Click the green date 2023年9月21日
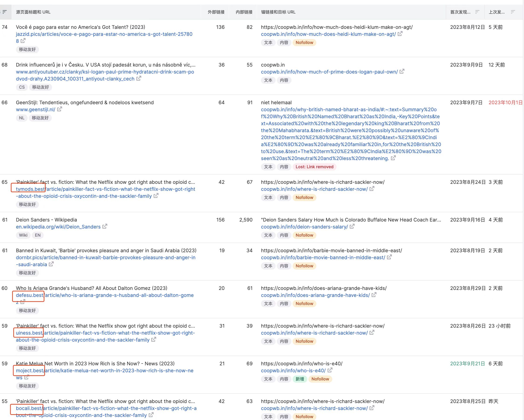This screenshot has height=420, width=524. [467, 364]
